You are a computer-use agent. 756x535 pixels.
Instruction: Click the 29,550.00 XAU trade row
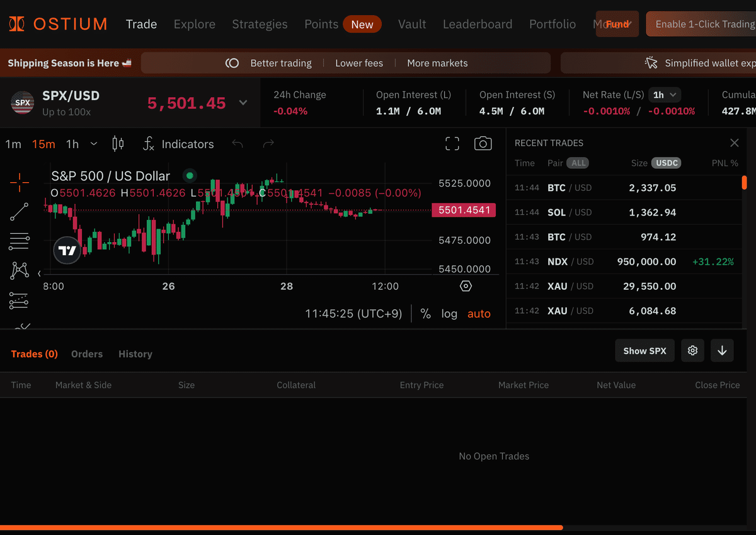[x=624, y=286]
